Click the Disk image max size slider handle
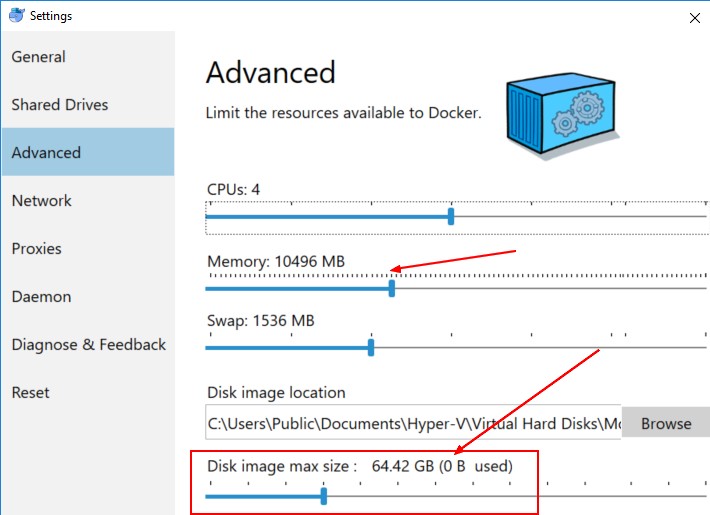This screenshot has height=515, width=710. pyautogui.click(x=324, y=494)
